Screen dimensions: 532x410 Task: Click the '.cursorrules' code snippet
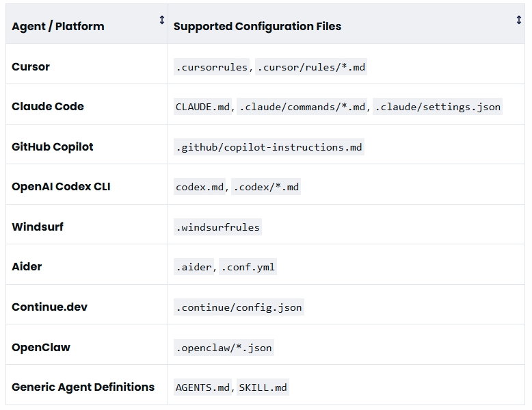click(211, 67)
